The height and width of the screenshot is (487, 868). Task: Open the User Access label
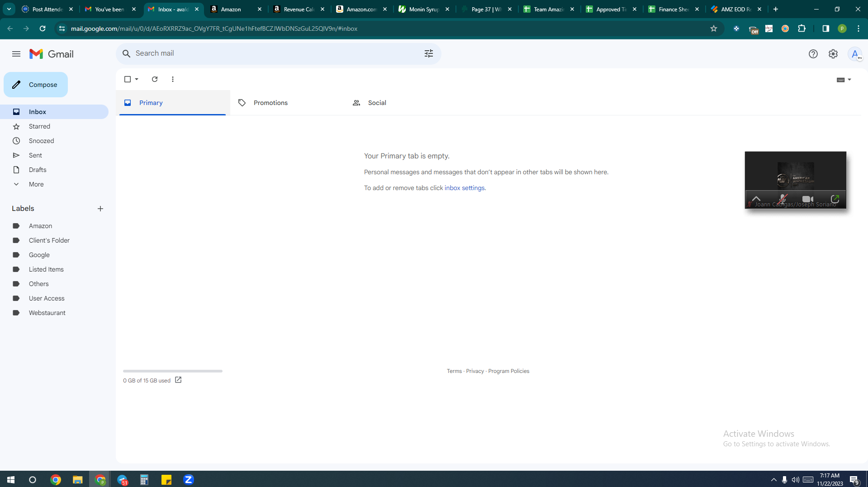[54, 298]
